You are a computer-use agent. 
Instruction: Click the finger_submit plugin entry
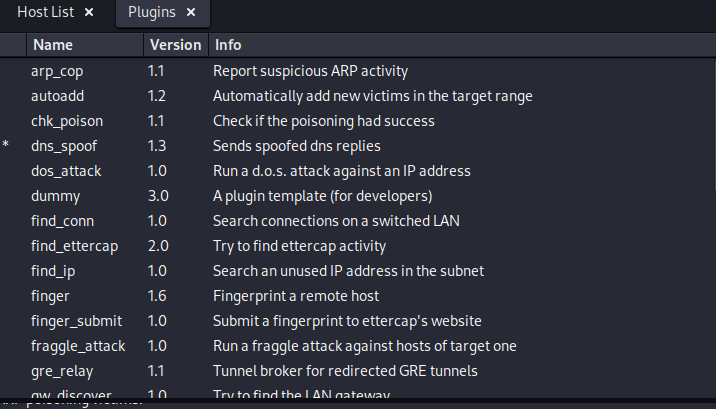[356, 321]
